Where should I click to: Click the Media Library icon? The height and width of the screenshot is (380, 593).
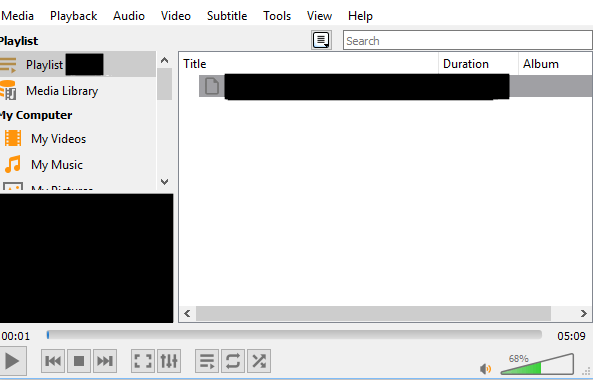pyautogui.click(x=8, y=90)
